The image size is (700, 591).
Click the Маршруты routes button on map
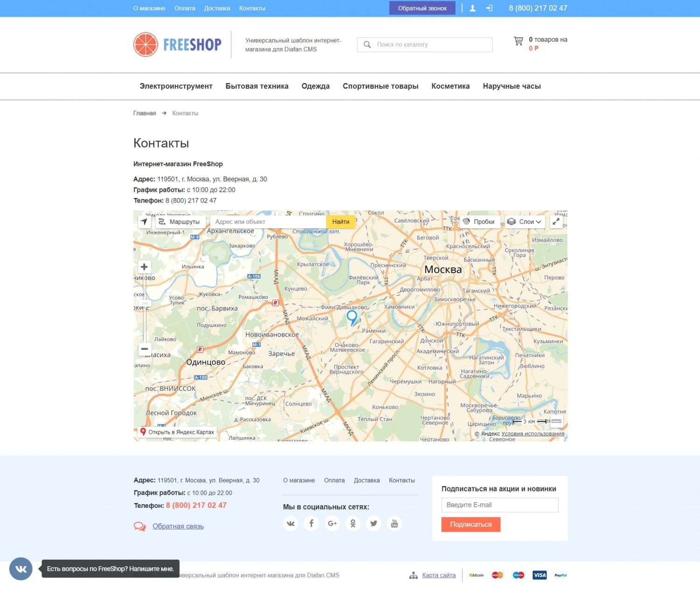(180, 222)
